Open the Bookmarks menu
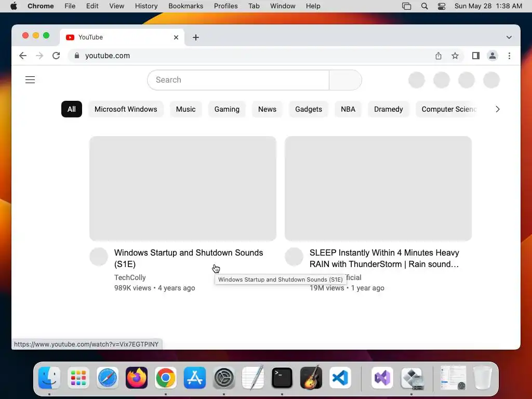This screenshot has height=399, width=532. tap(185, 6)
